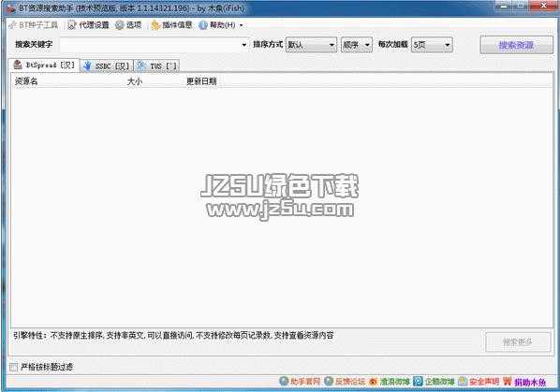Close the BT资源搜索助手 window

[543, 6]
